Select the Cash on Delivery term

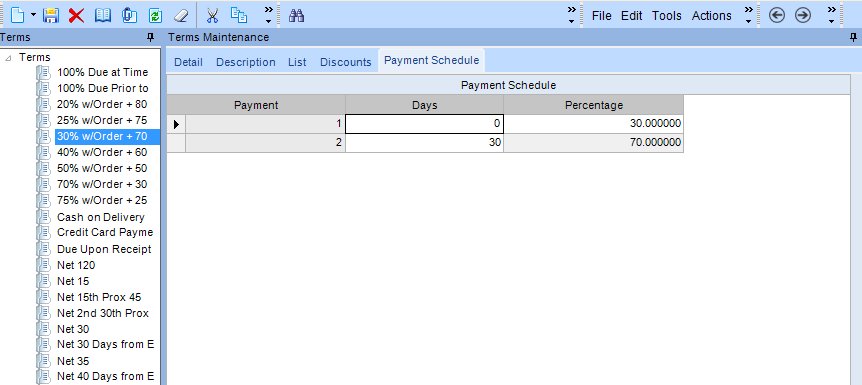click(101, 217)
